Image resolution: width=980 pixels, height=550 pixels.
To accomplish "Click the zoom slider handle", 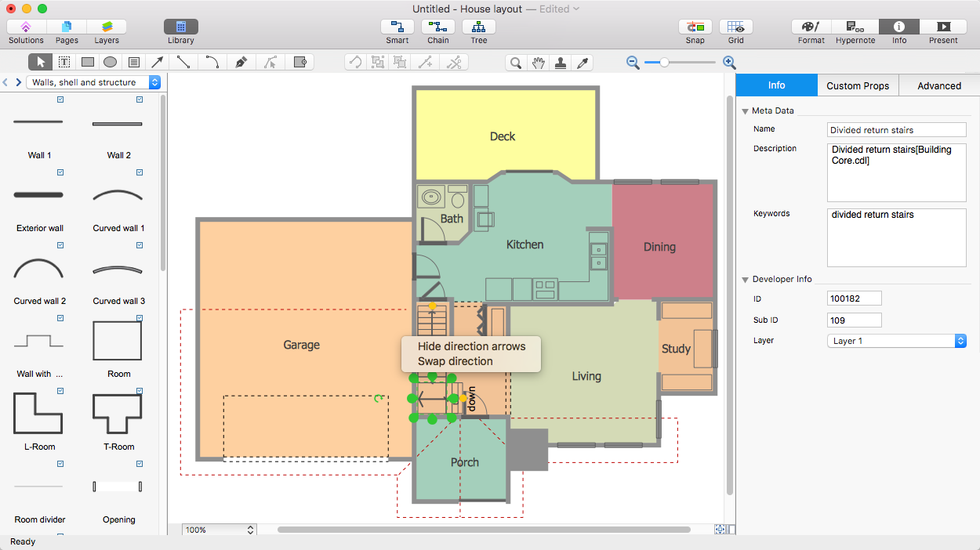I will [664, 63].
